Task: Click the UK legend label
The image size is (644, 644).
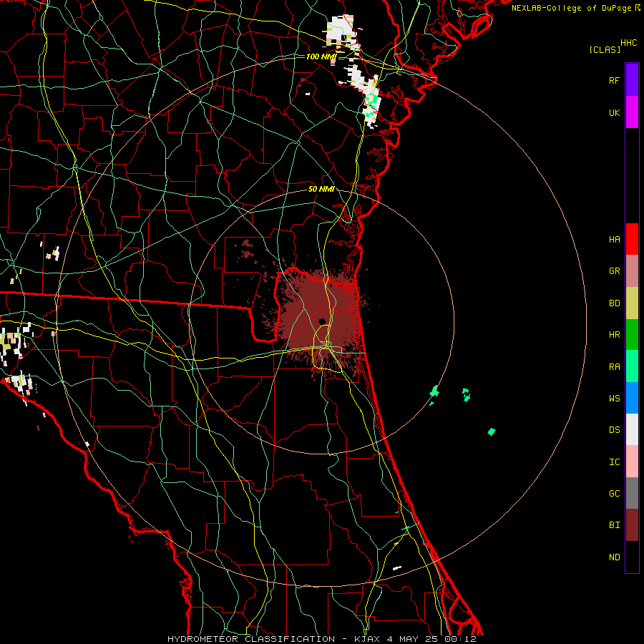Action: pos(614,112)
